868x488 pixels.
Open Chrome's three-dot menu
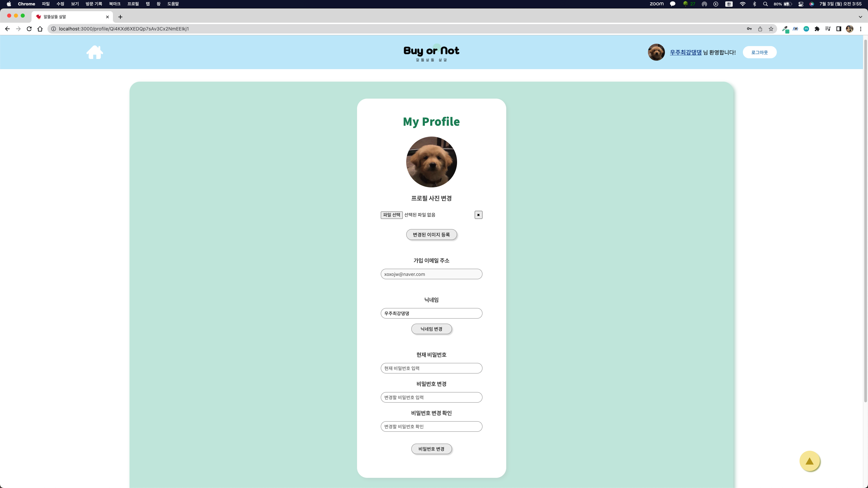861,29
